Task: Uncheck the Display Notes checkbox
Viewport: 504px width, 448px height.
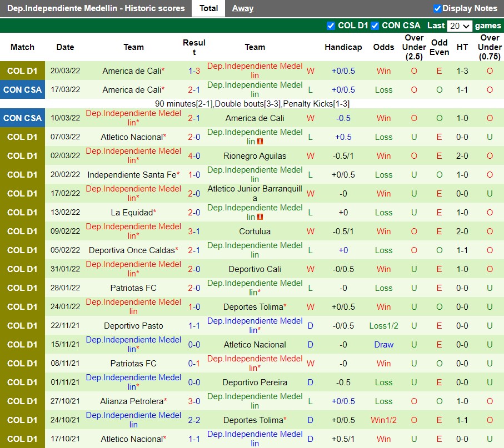Action: [437, 8]
